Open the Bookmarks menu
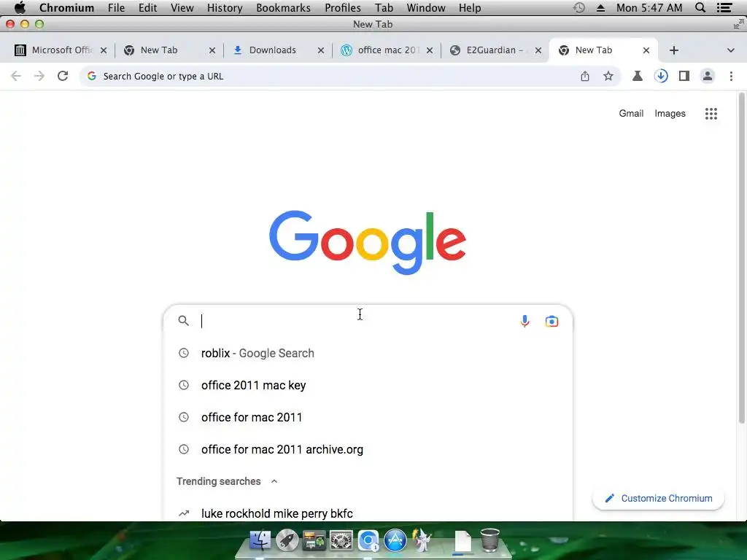 click(283, 7)
